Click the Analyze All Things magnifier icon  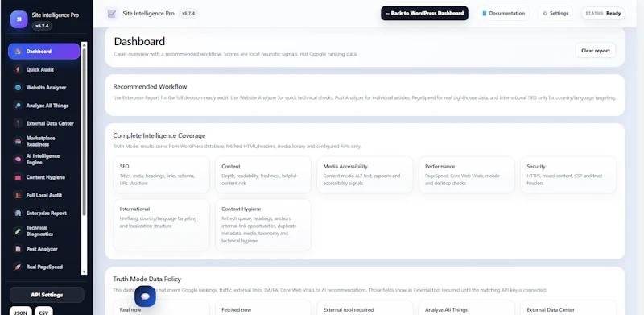tap(18, 106)
